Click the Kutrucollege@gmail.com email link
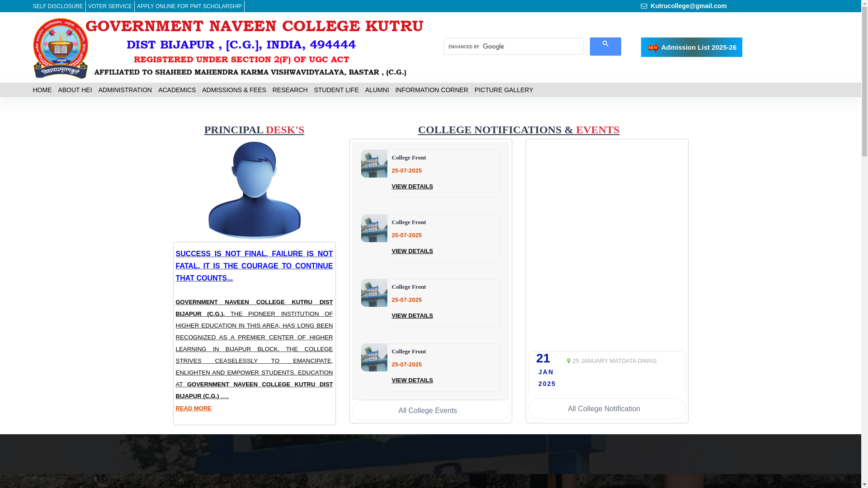 coord(689,6)
